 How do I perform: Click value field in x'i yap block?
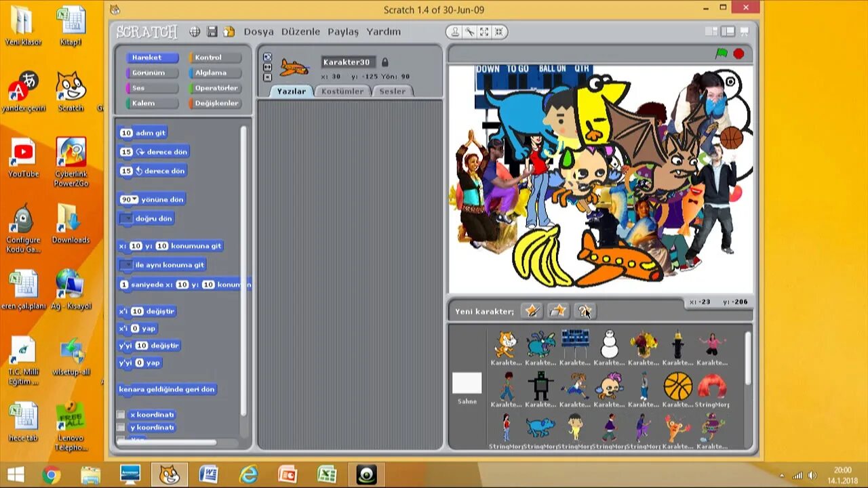tap(134, 329)
